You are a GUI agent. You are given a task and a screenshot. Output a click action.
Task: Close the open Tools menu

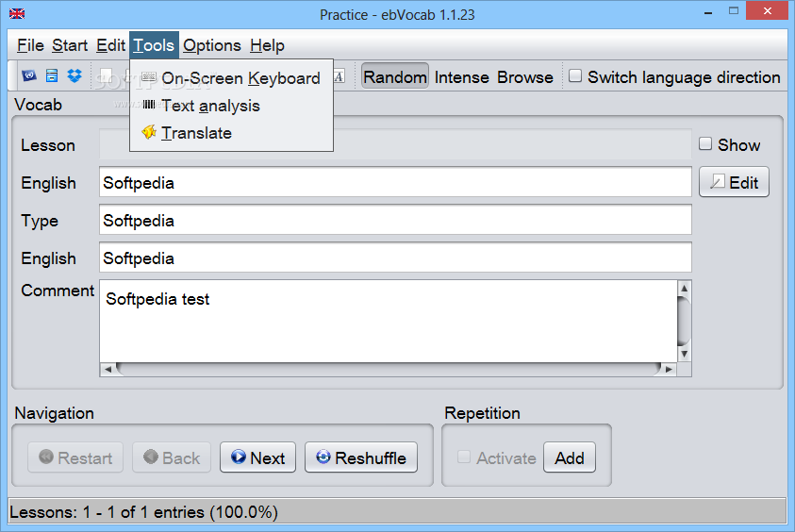click(x=154, y=45)
